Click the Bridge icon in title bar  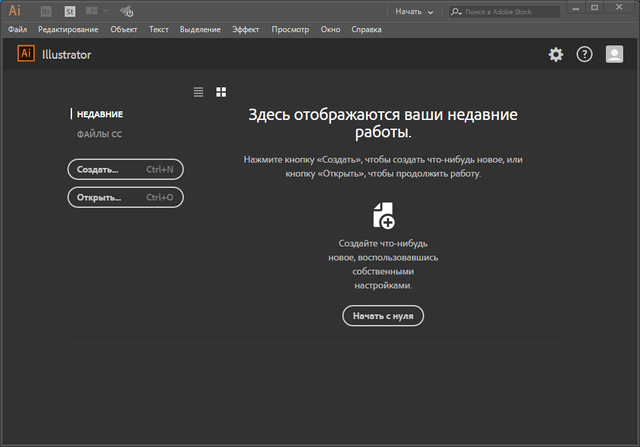pyautogui.click(x=47, y=12)
